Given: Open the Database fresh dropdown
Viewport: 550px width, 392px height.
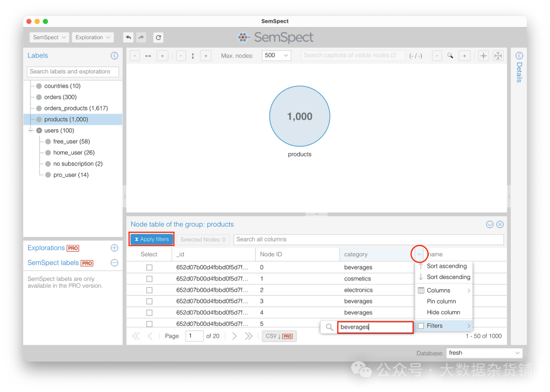Looking at the screenshot, I should 484,353.
